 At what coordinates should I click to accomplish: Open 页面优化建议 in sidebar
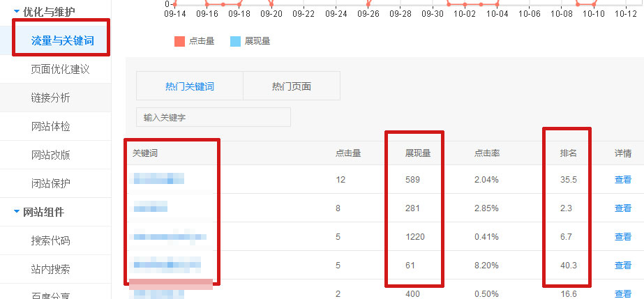61,69
